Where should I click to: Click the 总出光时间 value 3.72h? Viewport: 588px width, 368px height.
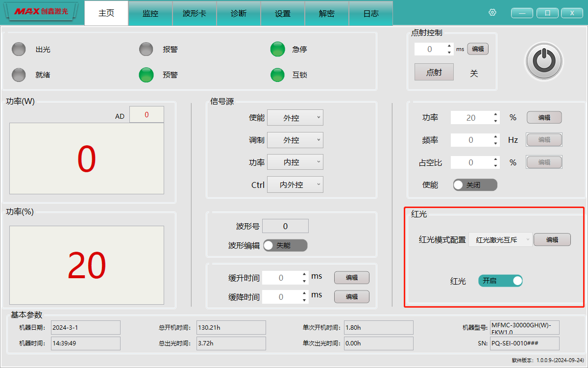[x=231, y=343]
